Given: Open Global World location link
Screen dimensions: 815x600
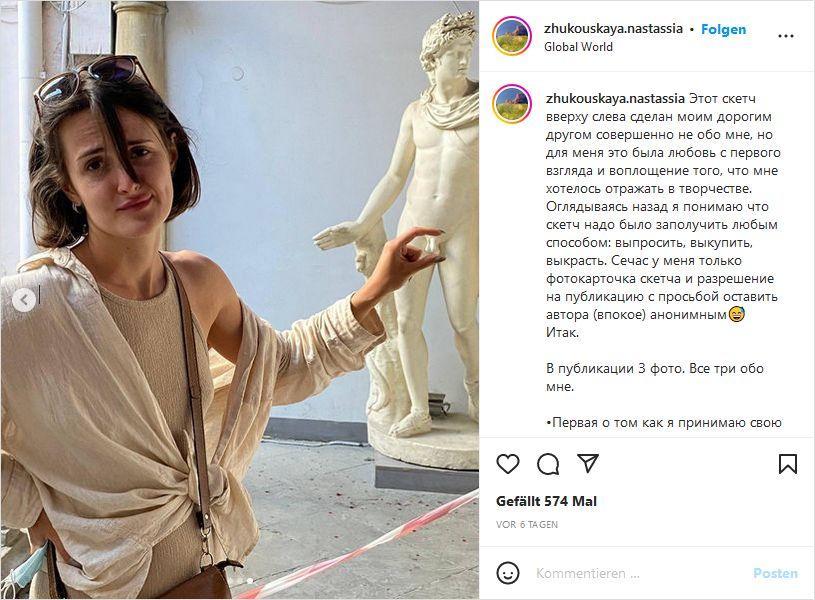Looking at the screenshot, I should click(x=578, y=47).
